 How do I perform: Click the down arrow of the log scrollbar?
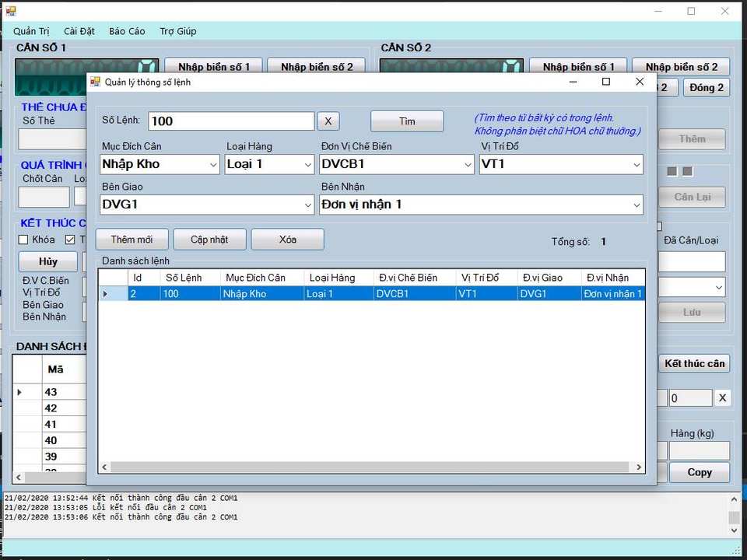click(734, 530)
